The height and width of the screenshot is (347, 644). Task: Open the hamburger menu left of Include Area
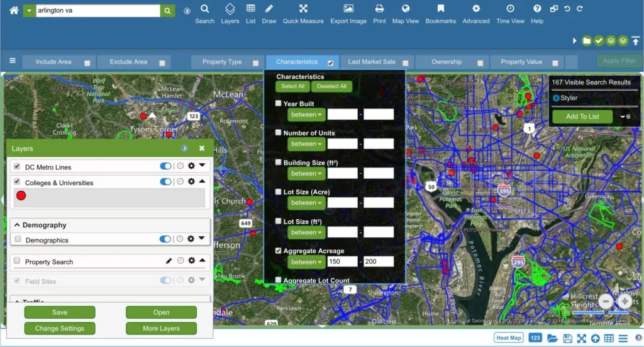tap(13, 61)
